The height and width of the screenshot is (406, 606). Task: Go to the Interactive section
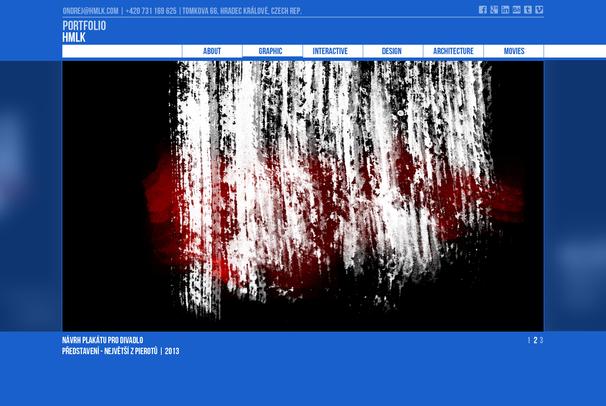pos(330,51)
